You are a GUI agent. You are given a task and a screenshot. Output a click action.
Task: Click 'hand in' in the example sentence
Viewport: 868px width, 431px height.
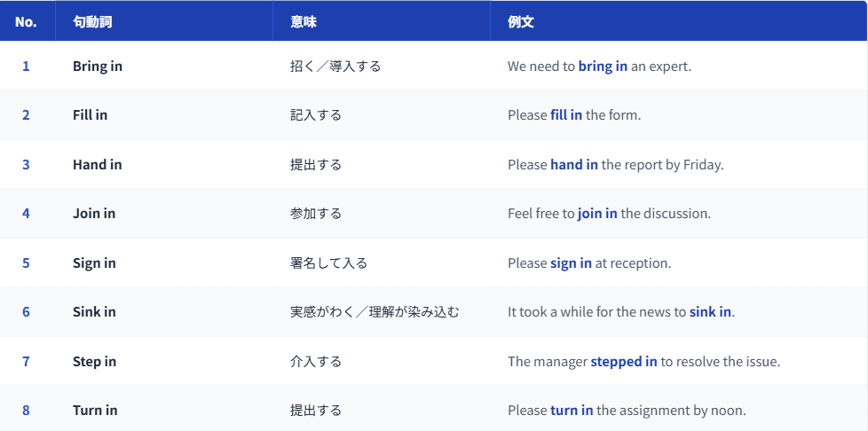574,165
